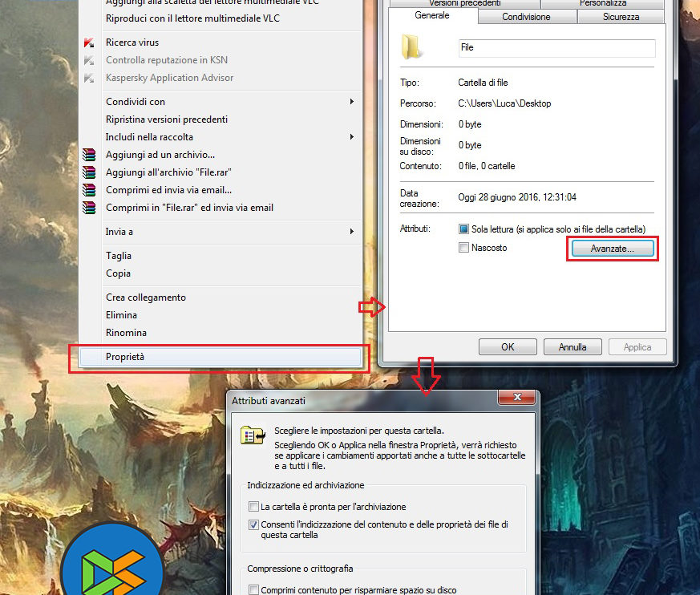This screenshot has width=700, height=595.
Task: Toggle the Sola lettura checkbox
Action: (x=463, y=229)
